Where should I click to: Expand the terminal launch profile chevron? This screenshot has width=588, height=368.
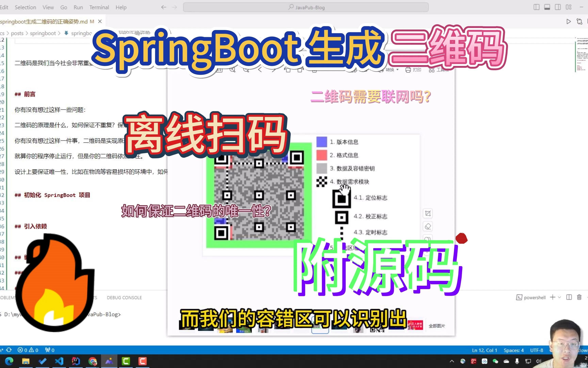click(559, 297)
